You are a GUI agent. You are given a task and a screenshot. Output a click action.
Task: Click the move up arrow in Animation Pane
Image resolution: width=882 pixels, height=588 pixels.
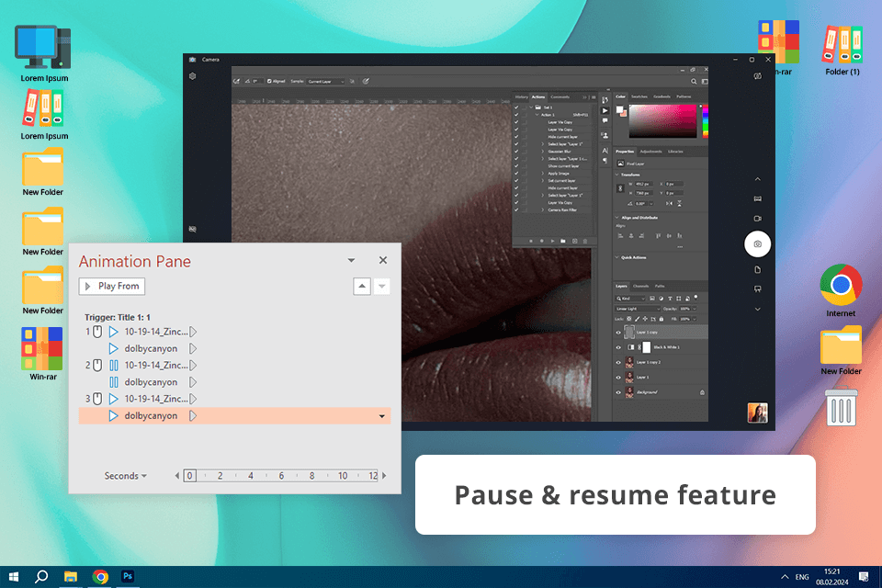tap(362, 286)
